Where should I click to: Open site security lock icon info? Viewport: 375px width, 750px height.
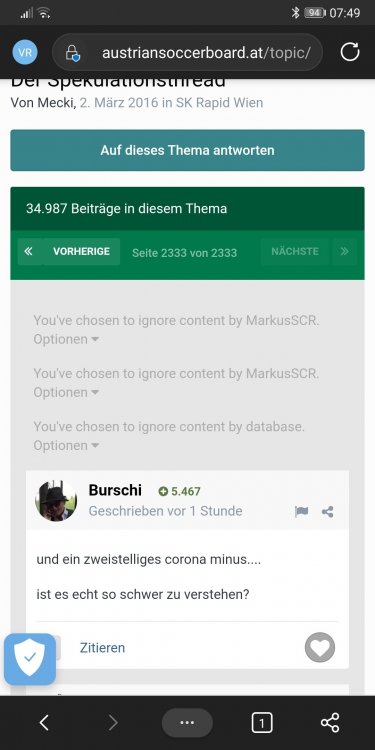tap(72, 53)
